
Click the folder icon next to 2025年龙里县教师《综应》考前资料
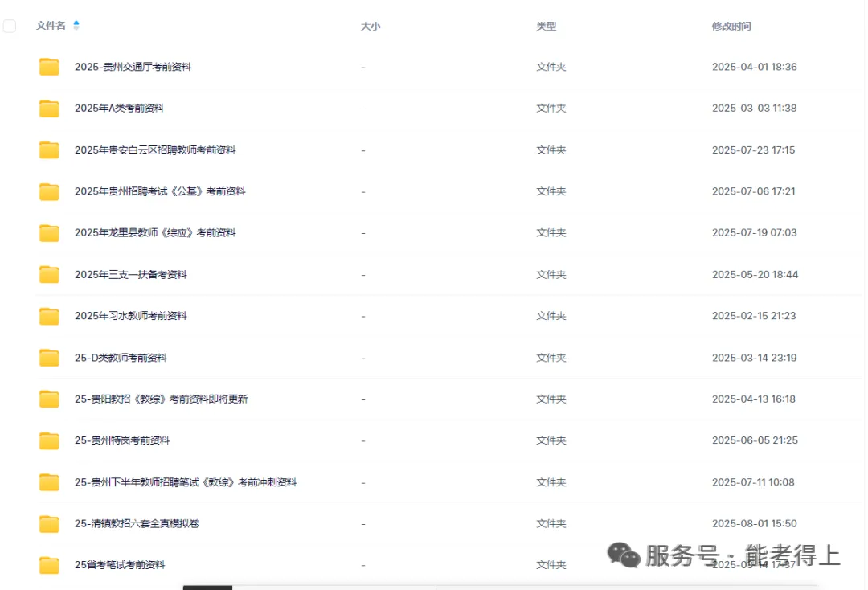point(48,232)
